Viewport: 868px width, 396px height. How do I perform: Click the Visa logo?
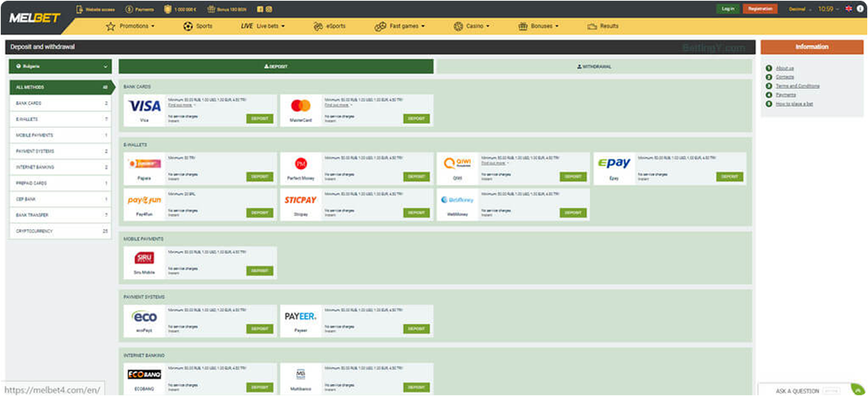[x=144, y=106]
